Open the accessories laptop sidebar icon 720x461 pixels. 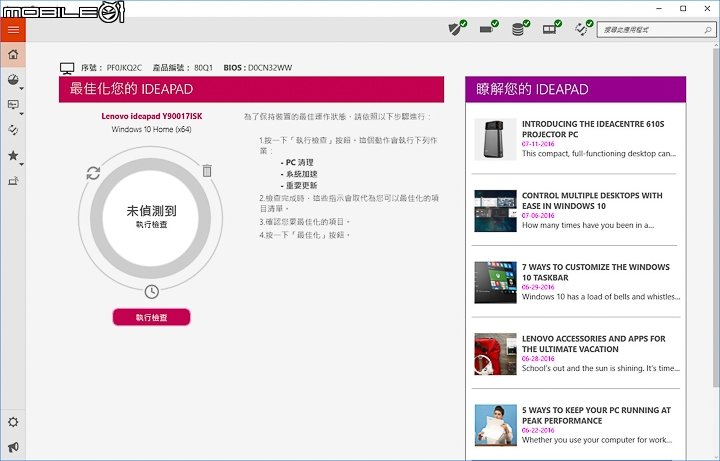tap(13, 180)
